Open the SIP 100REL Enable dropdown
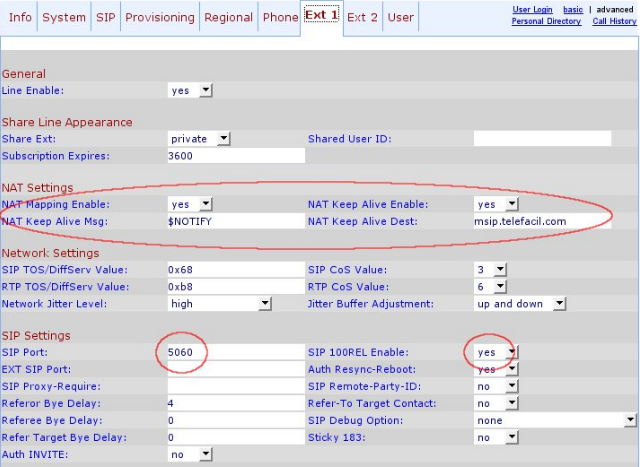 pos(496,352)
